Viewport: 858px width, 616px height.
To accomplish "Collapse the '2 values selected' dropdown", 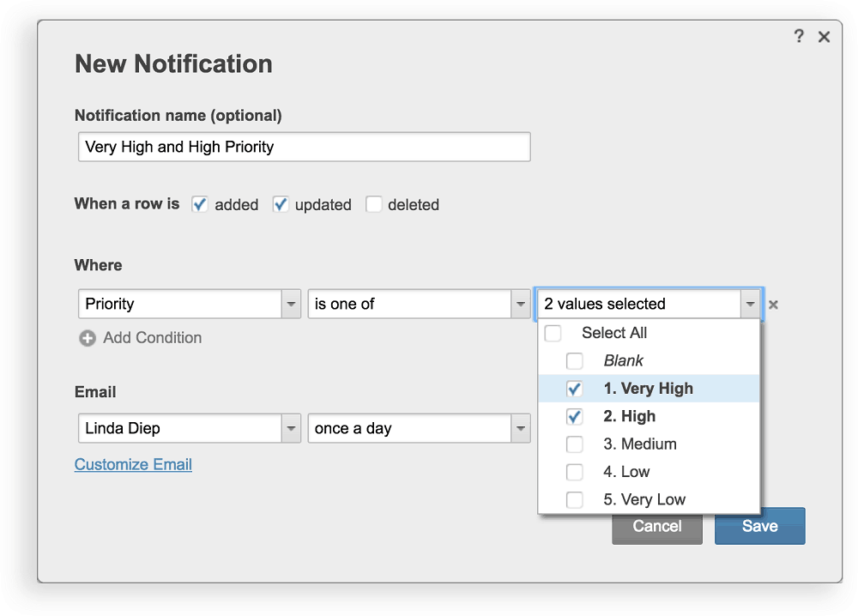I will tap(750, 304).
